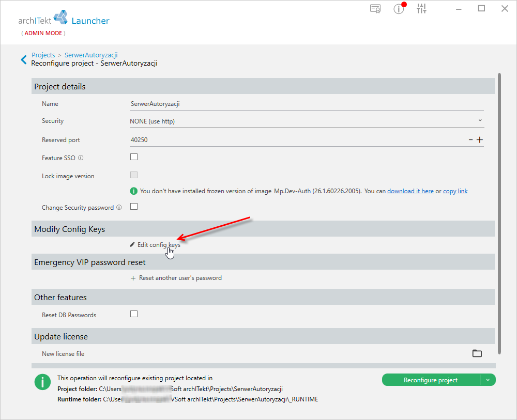Viewport: 517px width, 420px height.
Task: Click the download it here link
Action: tap(410, 191)
